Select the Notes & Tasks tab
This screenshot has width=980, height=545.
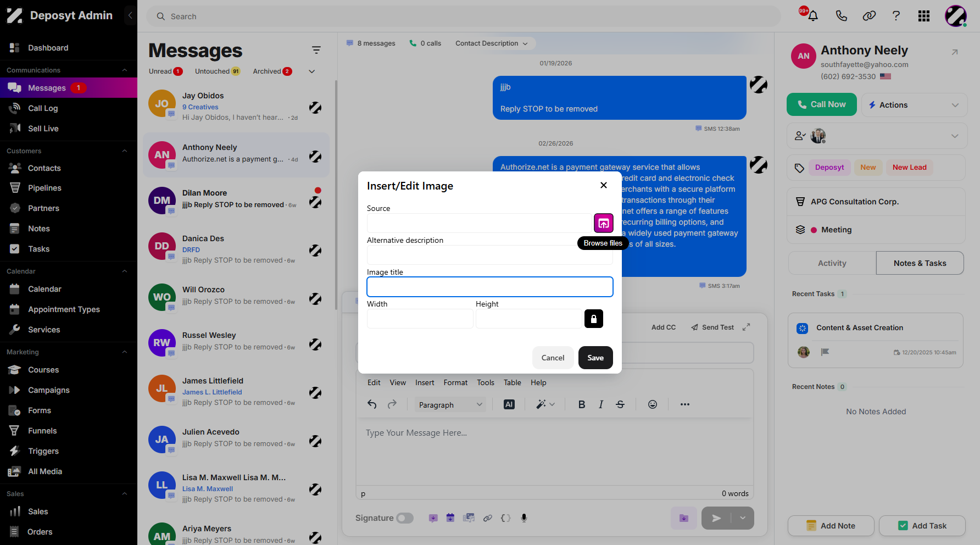920,263
